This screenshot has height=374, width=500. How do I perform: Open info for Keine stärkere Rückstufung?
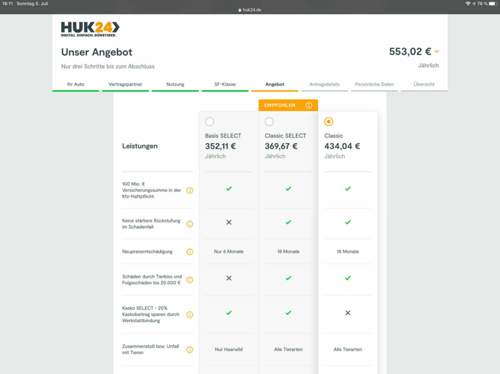click(190, 224)
